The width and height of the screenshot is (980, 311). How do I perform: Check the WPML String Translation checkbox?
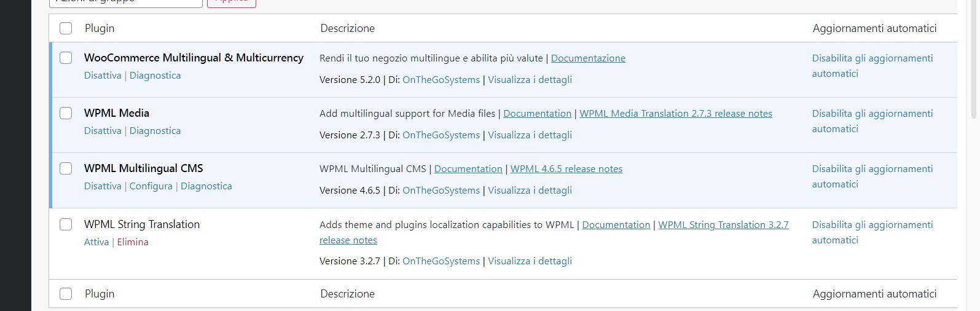[x=66, y=224]
